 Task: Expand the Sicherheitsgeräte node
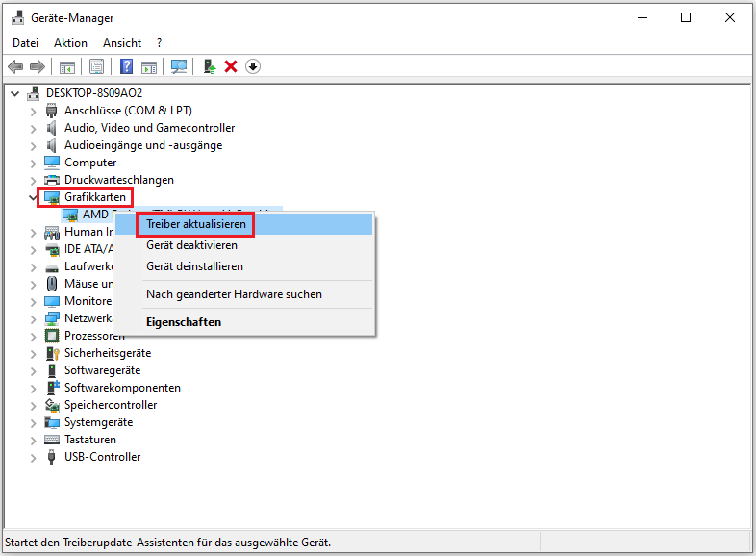pos(33,354)
